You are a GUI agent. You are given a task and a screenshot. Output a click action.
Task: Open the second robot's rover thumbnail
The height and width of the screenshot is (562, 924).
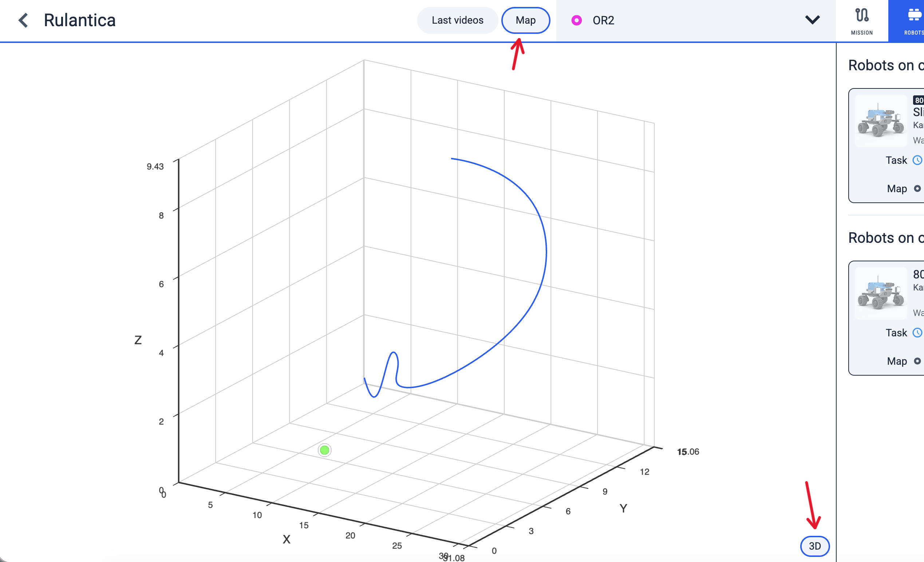pyautogui.click(x=881, y=293)
